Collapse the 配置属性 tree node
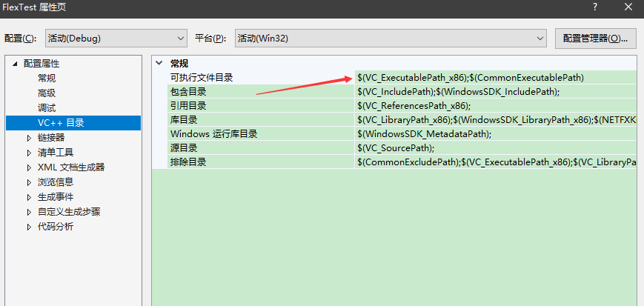Image resolution: width=644 pixels, height=306 pixels. (x=15, y=64)
